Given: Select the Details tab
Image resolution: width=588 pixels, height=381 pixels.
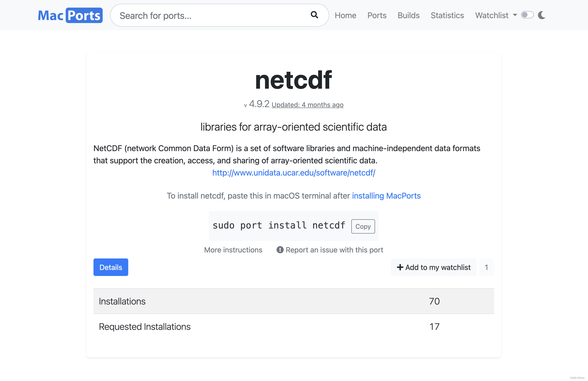Looking at the screenshot, I should point(111,267).
